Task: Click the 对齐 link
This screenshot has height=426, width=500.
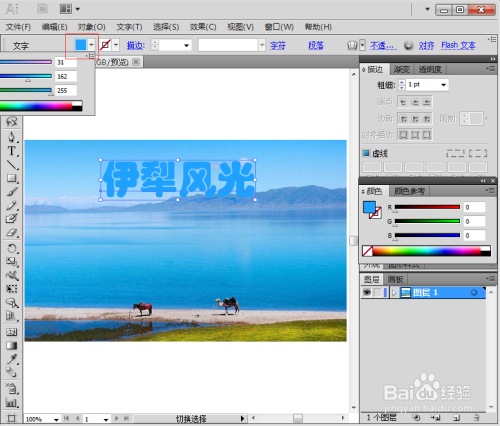Action: 426,45
